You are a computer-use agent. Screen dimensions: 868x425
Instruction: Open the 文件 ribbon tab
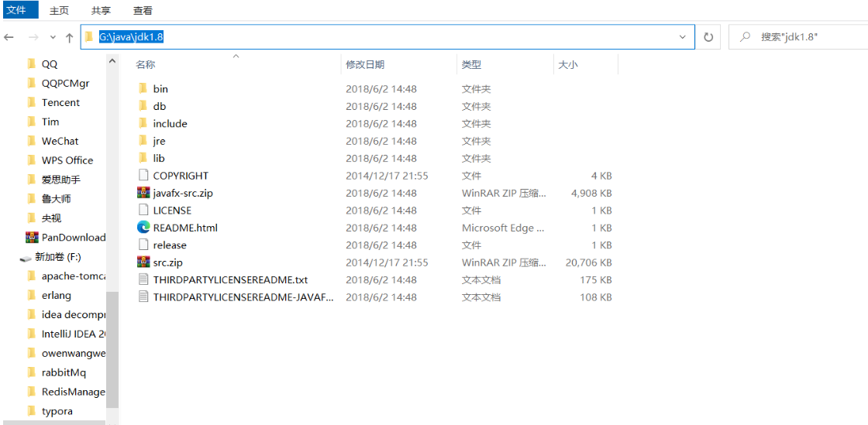tap(19, 9)
